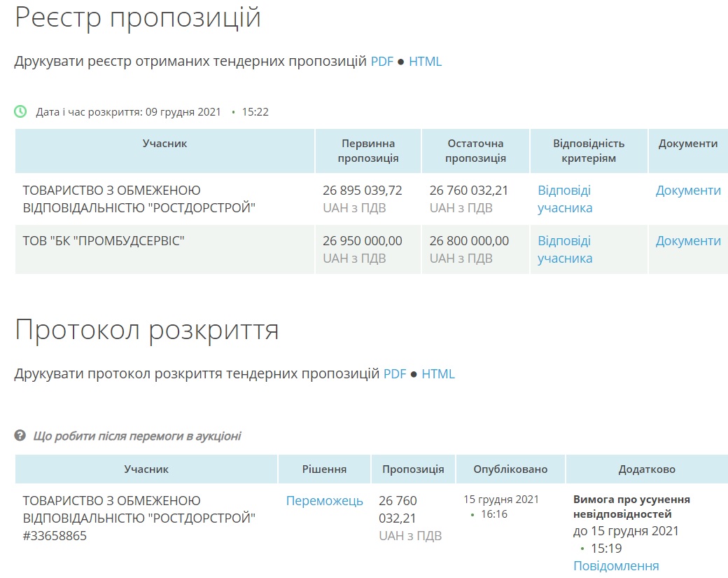Screen dimensions: 728x578
Task: Click the green clock icon beside opening date
Action: (x=21, y=111)
